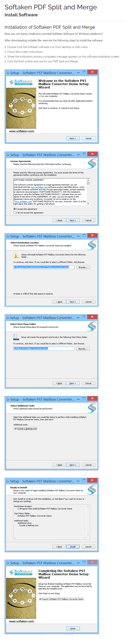Click Softaken S logo in Select Start Menu Folder window
The image size is (125, 644).
point(92,326)
